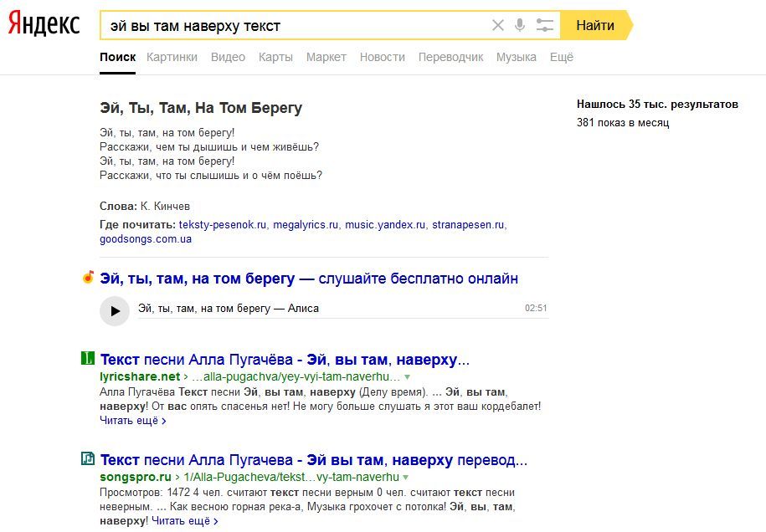Open search settings sliders icon
This screenshot has height=532, width=766.
point(545,25)
